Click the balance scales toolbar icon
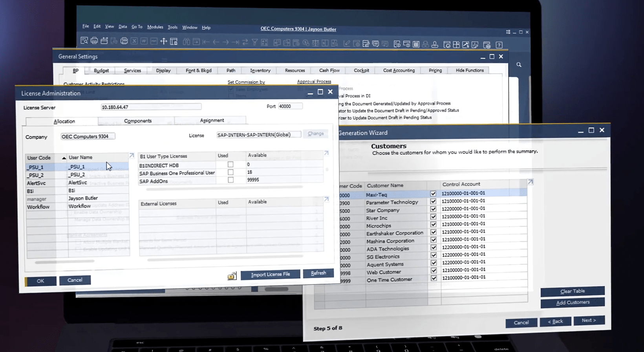The image size is (644, 352). [x=315, y=43]
